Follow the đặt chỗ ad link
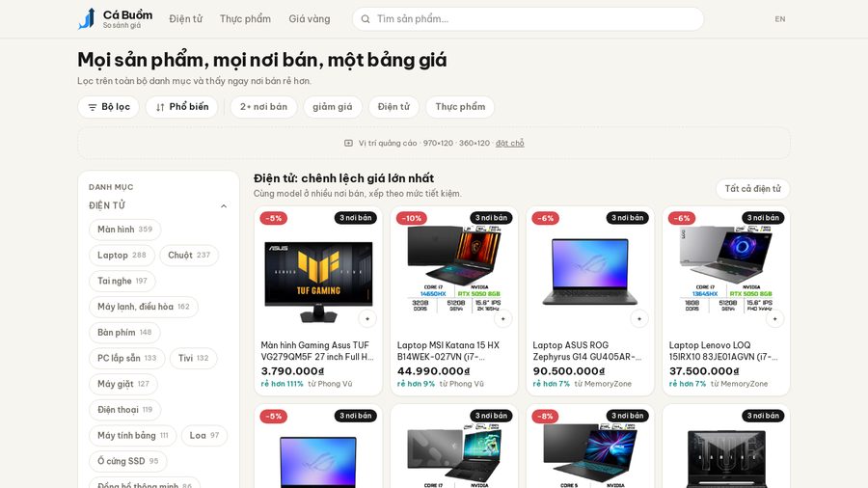This screenshot has height=488, width=868. [510, 143]
